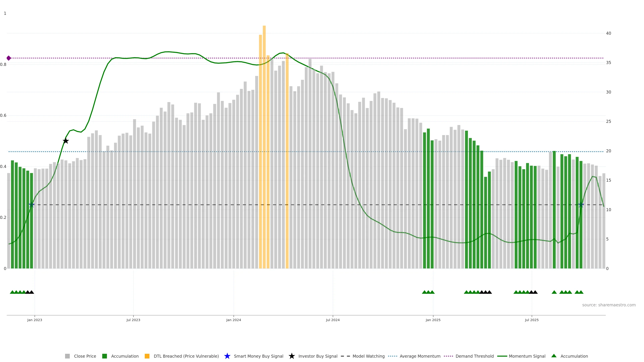Click the black Investor Buy Signal star on chart
The width and height of the screenshot is (644, 362).
66,141
